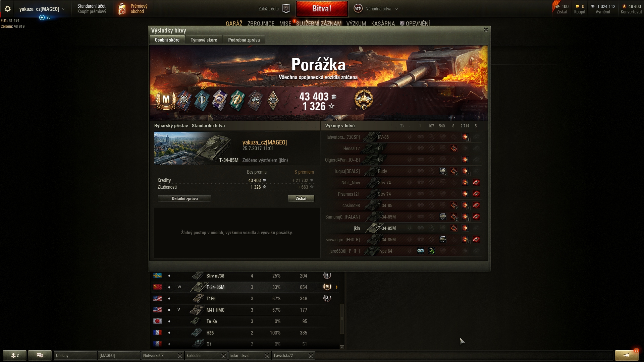The width and height of the screenshot is (644, 362).
Task: Click the Mastery badge M medal icon
Action: pyautogui.click(x=166, y=100)
